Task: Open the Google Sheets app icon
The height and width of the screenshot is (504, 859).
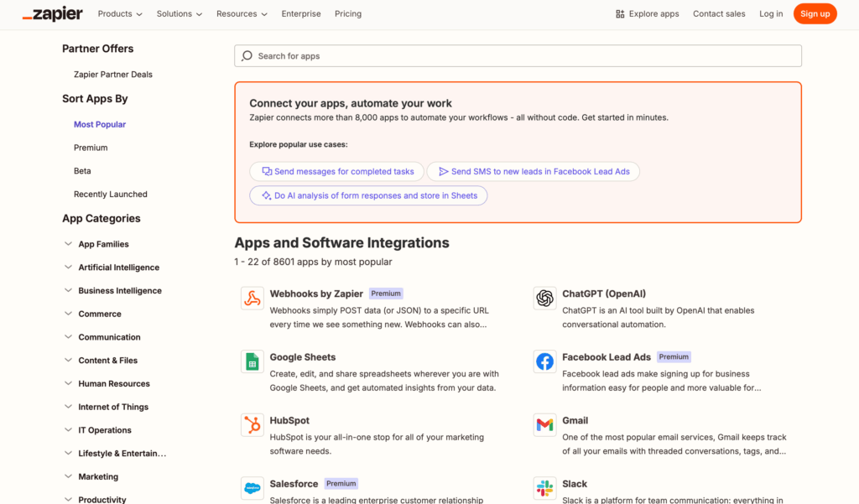Action: coord(252,361)
